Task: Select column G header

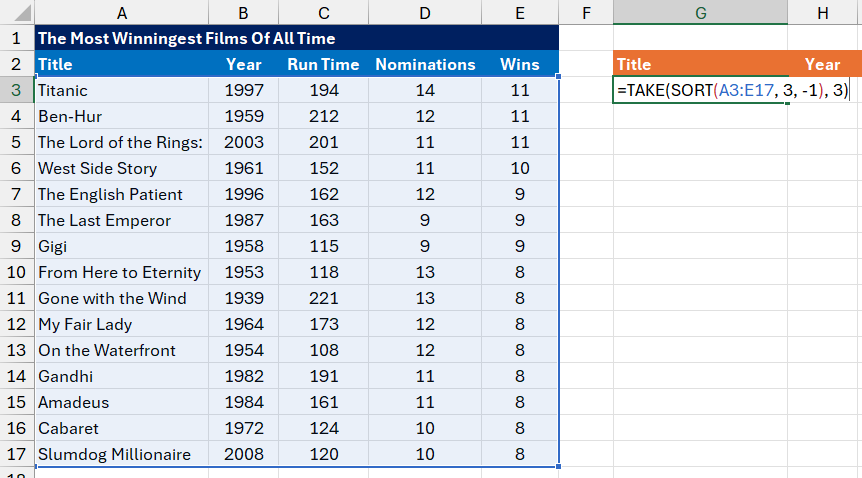Action: point(700,13)
